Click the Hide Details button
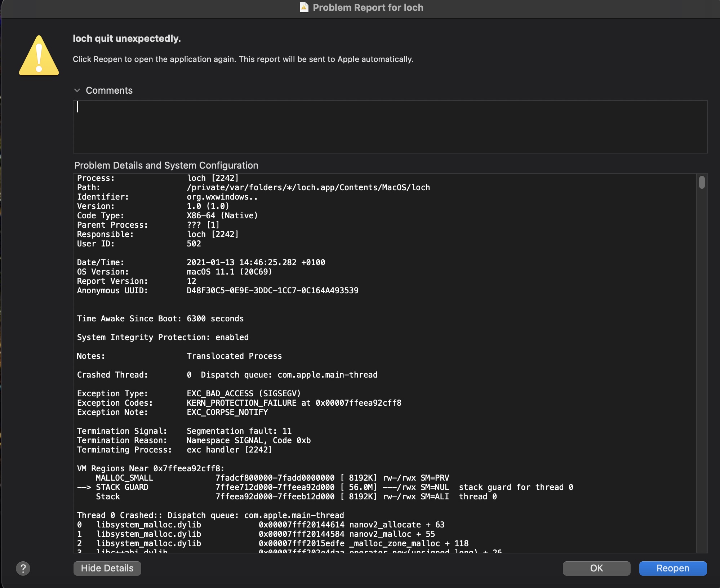 (107, 568)
